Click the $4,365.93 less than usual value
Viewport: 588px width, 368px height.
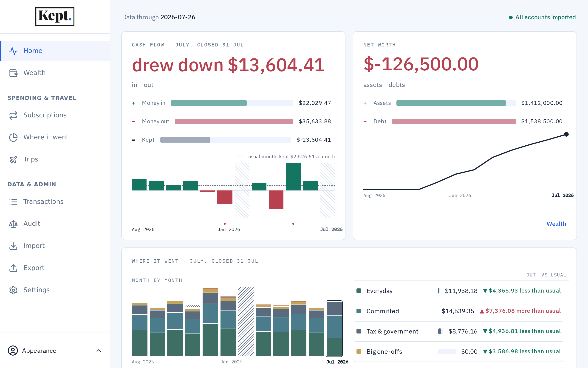[522, 291]
